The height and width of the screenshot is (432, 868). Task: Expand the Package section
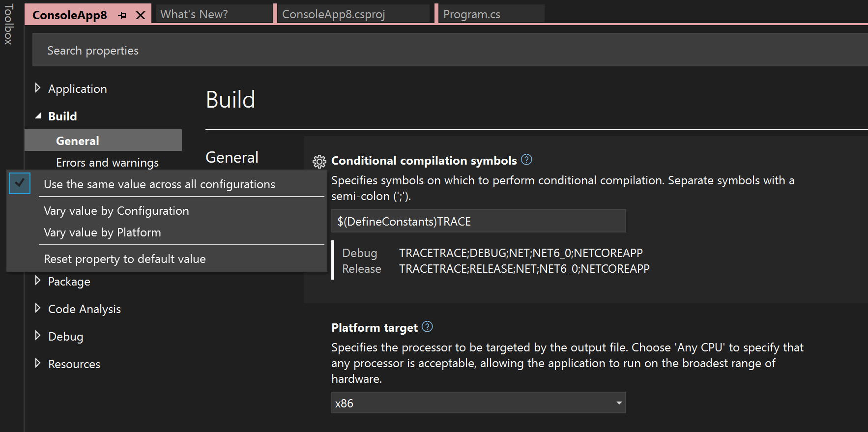(38, 281)
